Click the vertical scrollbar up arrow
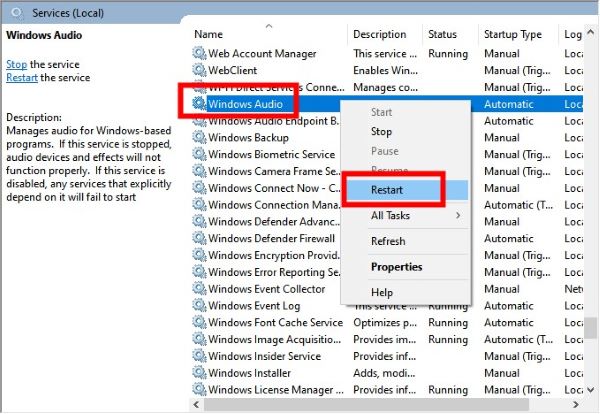600x414 pixels. click(x=590, y=33)
